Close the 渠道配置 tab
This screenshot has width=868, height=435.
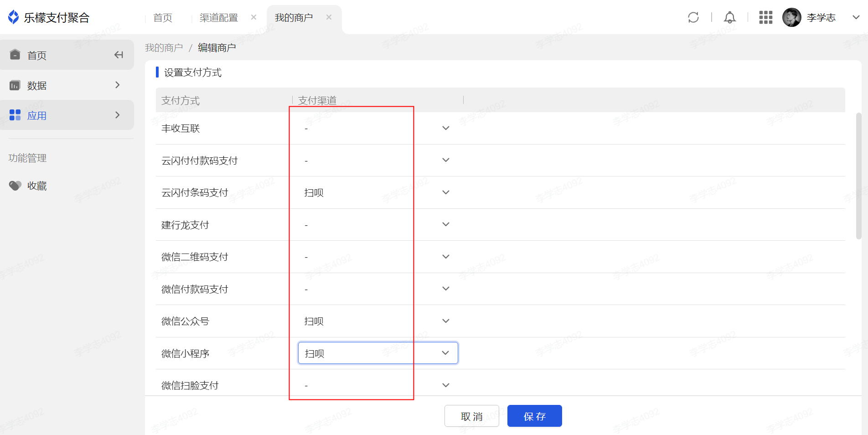click(x=254, y=17)
